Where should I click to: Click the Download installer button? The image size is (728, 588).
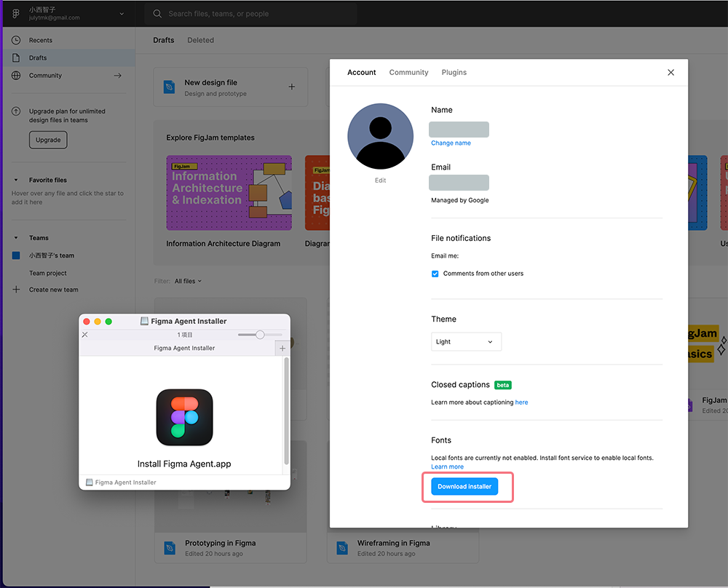pyautogui.click(x=464, y=486)
